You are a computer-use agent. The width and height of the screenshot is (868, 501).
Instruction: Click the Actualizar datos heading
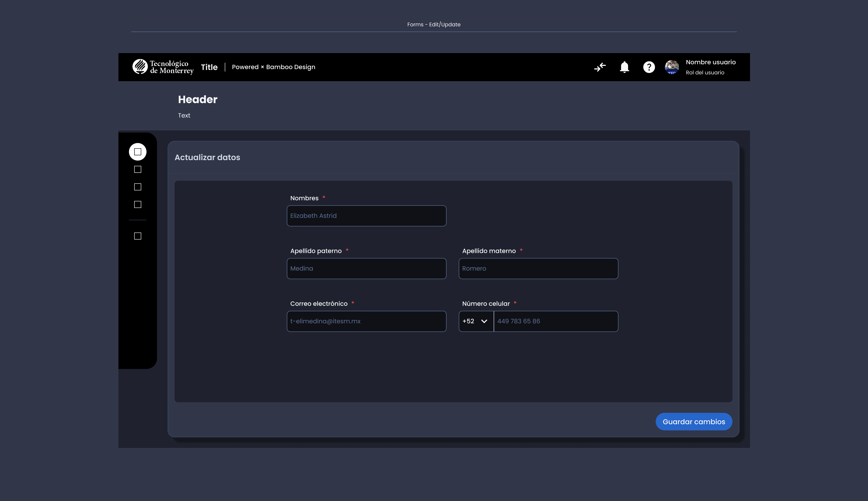pos(207,157)
